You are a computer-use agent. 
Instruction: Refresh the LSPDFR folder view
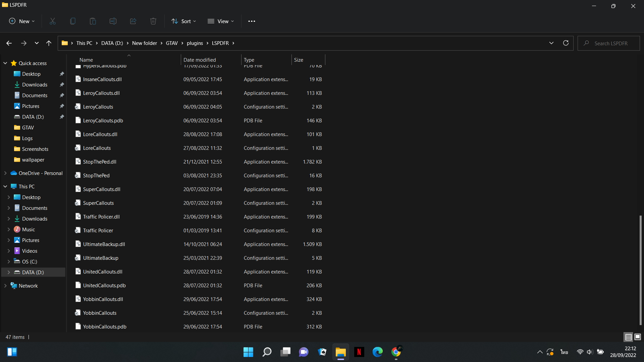click(566, 43)
